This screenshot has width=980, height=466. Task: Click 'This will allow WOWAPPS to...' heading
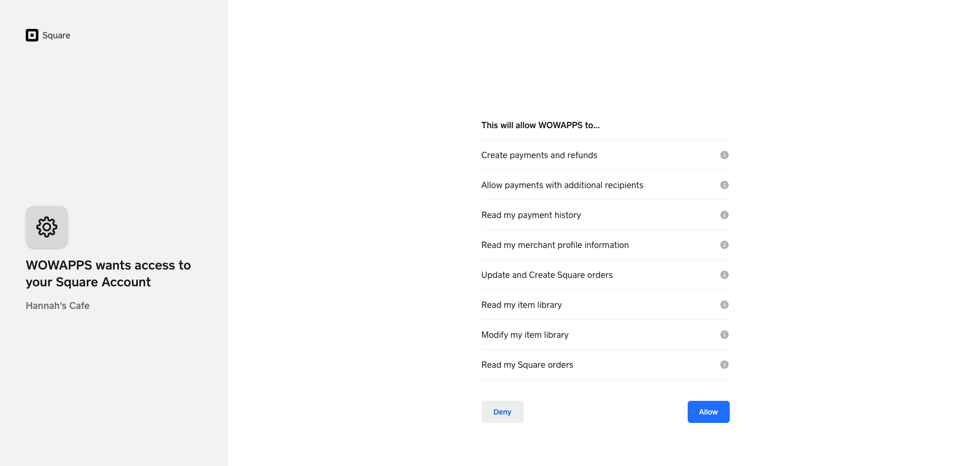pyautogui.click(x=540, y=125)
